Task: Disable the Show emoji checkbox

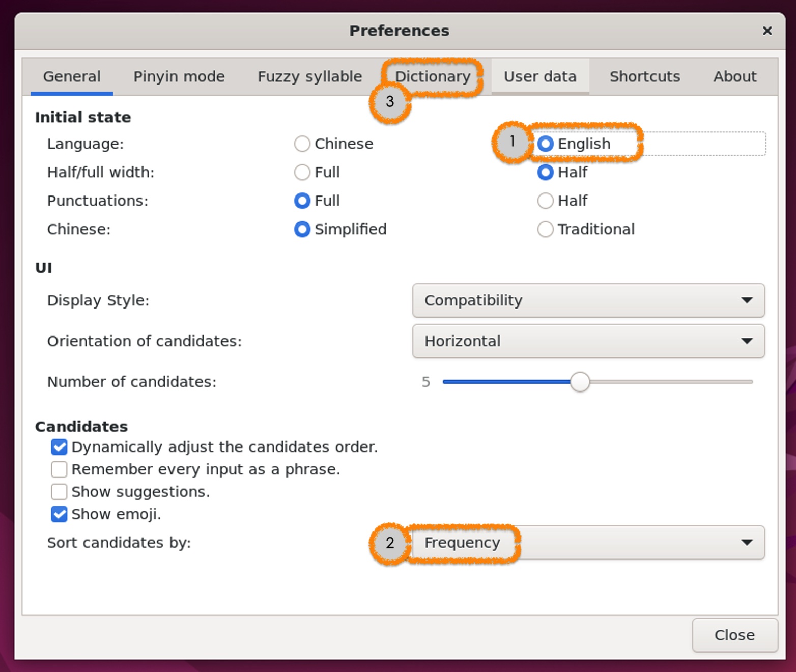Action: coord(59,514)
